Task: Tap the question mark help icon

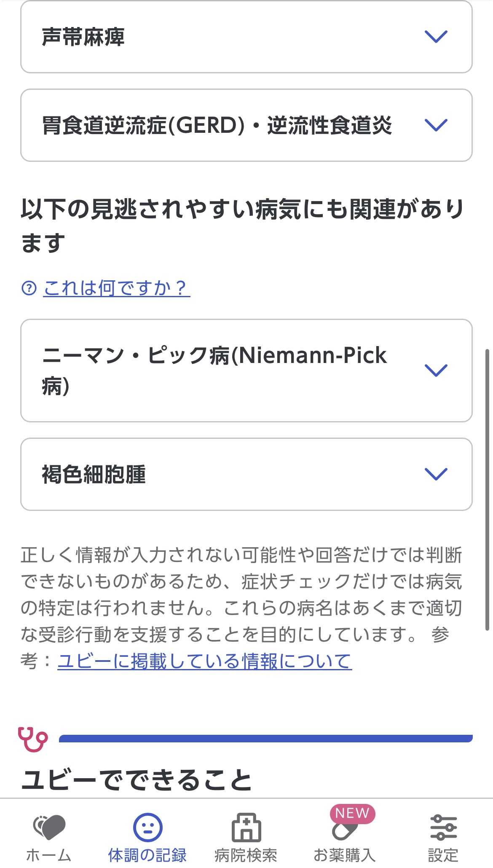Action: coord(29,288)
